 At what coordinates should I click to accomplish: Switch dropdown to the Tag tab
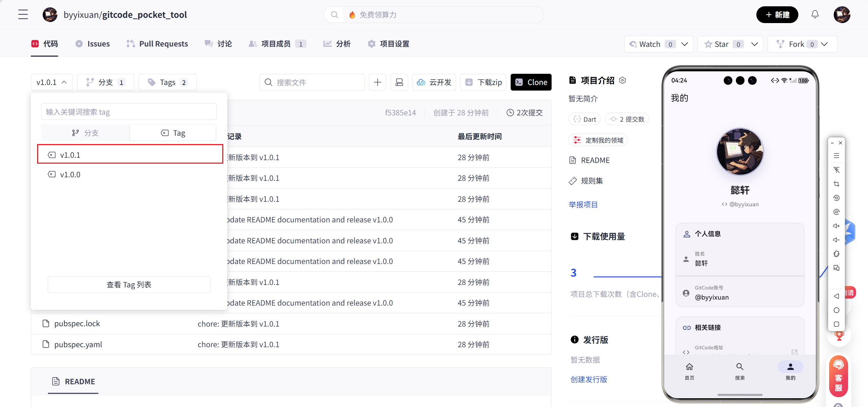[173, 133]
